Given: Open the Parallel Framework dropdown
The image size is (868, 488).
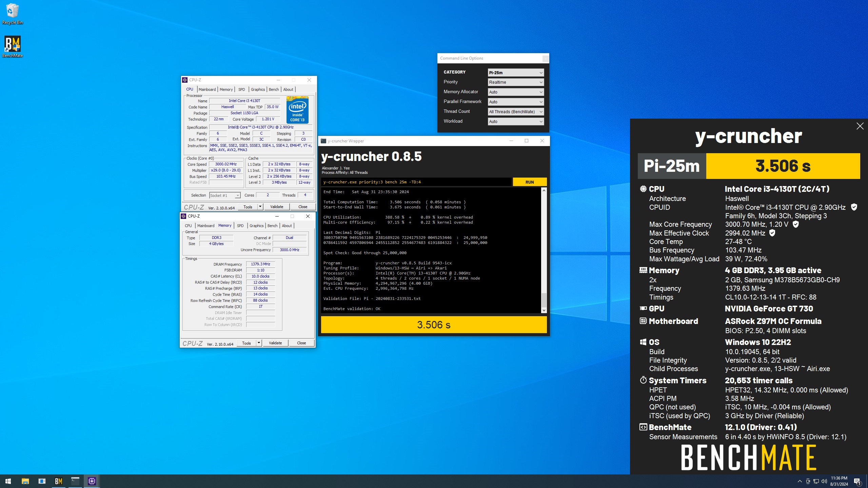Looking at the screenshot, I should (x=516, y=102).
